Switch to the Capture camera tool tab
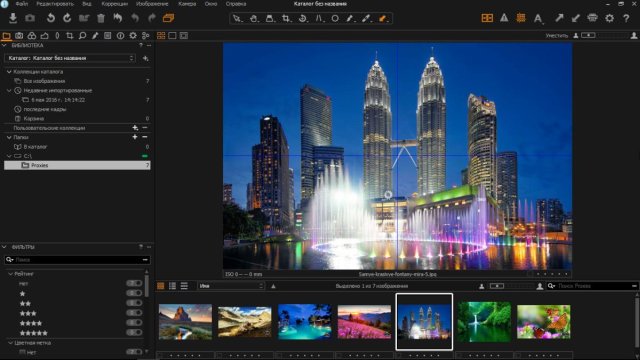 (19, 36)
